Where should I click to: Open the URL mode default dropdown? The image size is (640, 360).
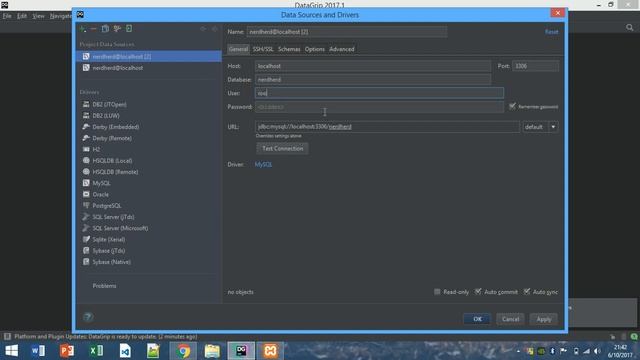[540, 127]
